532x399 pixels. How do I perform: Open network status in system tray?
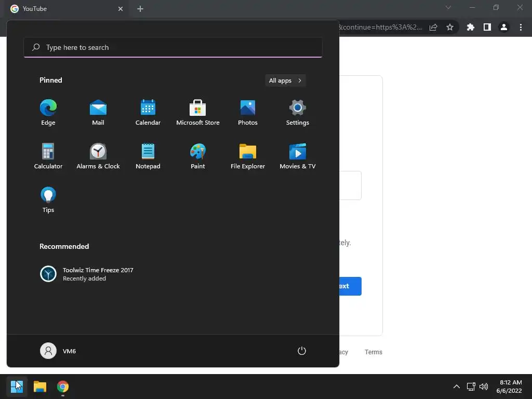point(471,386)
